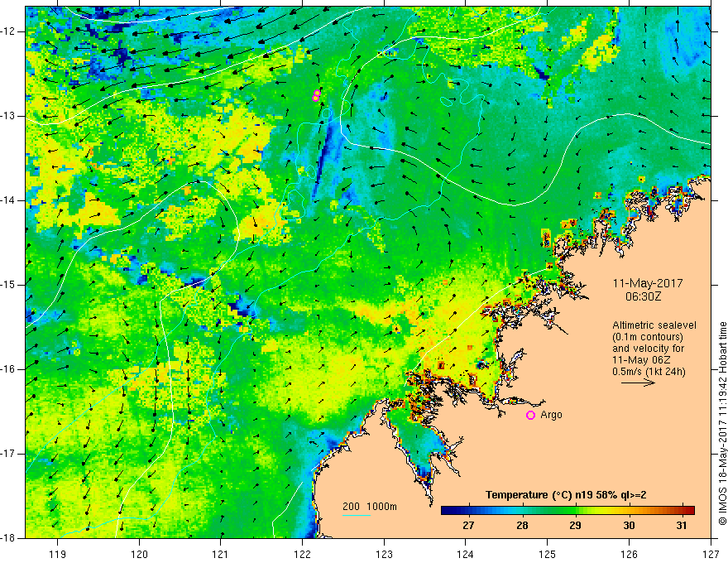The height and width of the screenshot is (563, 728).
Task: Click the '0.5m/s (1kt 24h)' label
Action: click(x=649, y=371)
